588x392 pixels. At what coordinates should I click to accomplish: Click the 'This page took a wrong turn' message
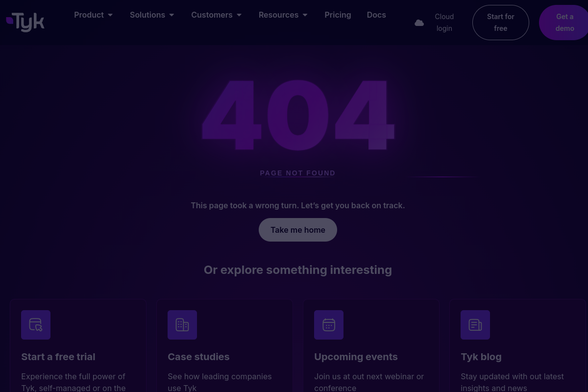tap(298, 205)
